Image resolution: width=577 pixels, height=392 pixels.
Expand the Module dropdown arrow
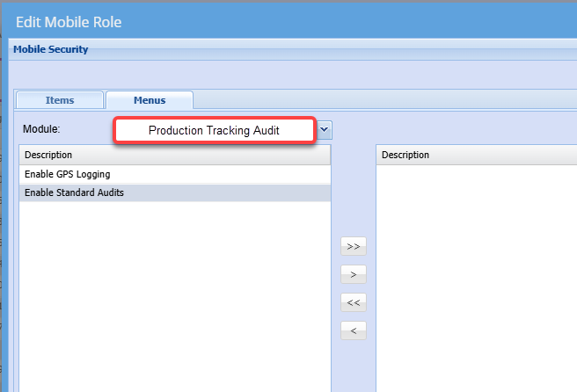[325, 129]
